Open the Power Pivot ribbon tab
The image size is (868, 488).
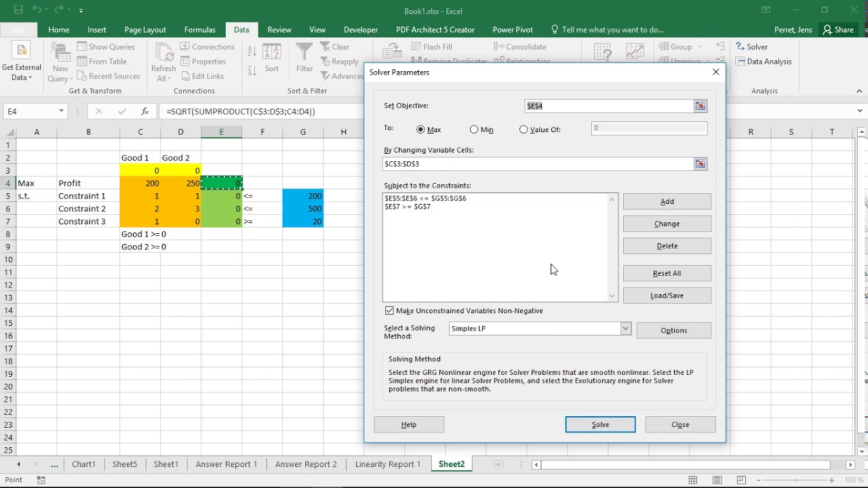pyautogui.click(x=512, y=30)
